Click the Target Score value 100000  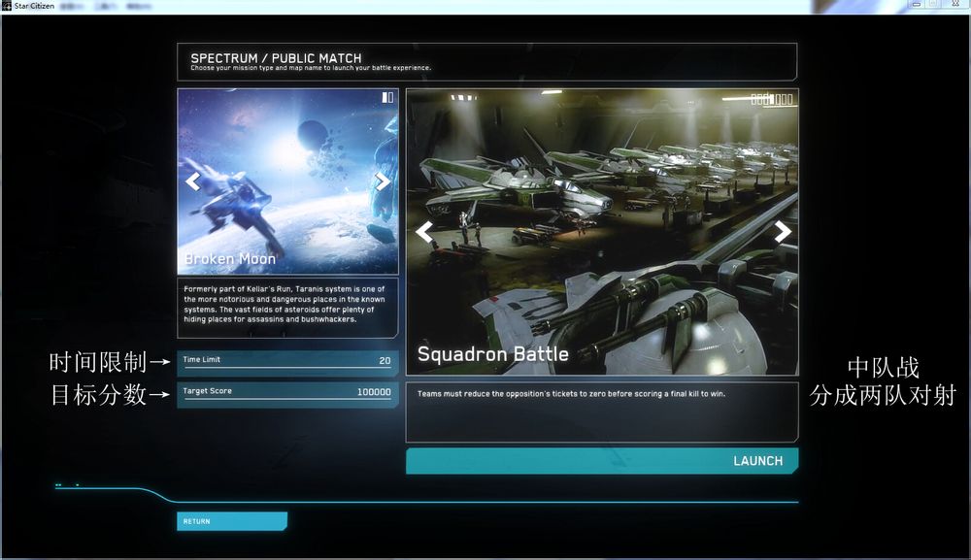point(374,392)
